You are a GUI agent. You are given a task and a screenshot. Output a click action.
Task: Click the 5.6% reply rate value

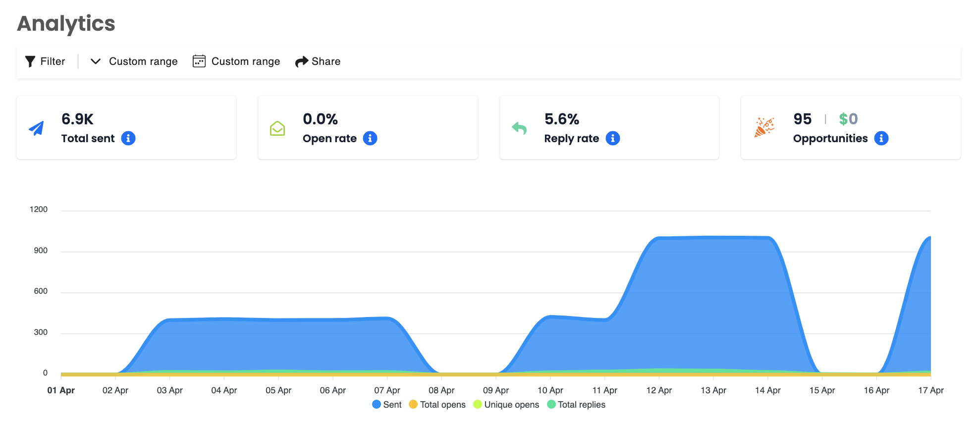tap(562, 119)
